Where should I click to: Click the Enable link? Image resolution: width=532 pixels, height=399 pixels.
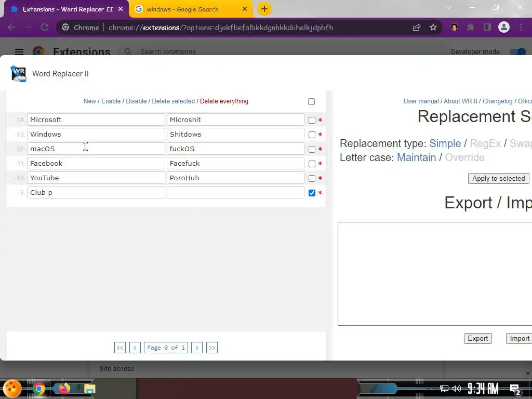tap(111, 101)
